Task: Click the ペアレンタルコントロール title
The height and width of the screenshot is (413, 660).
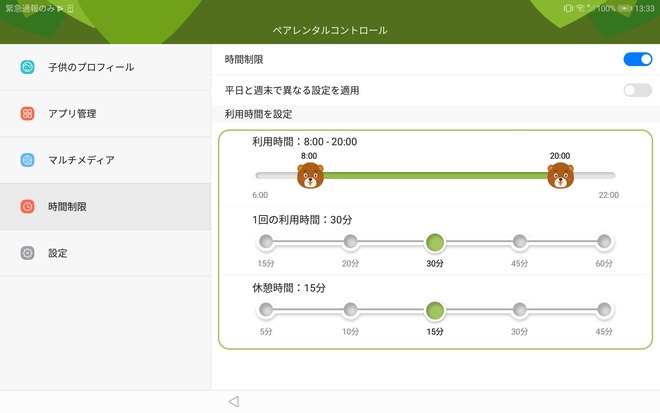Action: 330,30
